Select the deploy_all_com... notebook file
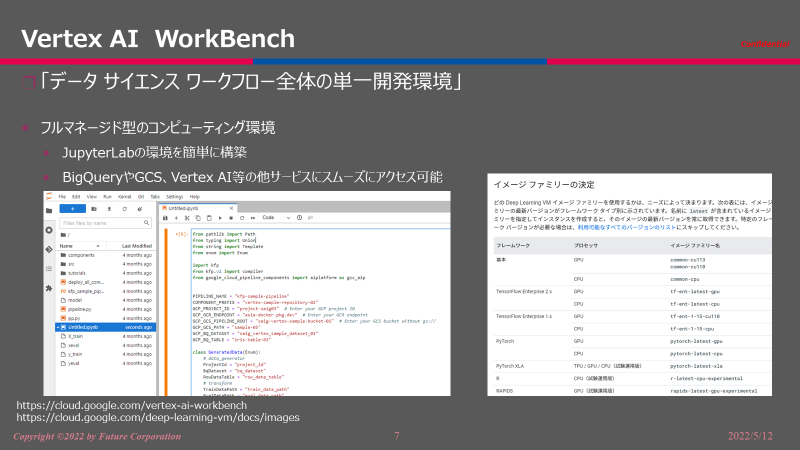800x450 pixels. [x=106, y=282]
